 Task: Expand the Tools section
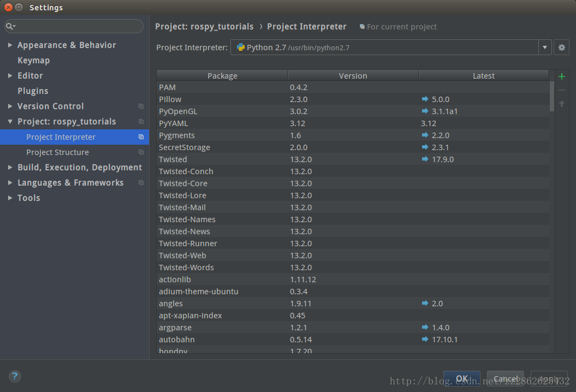click(x=10, y=198)
